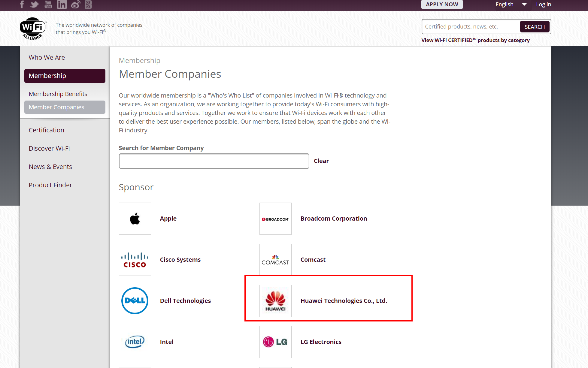Select Certification in the sidebar
This screenshot has width=588, height=368.
click(47, 130)
